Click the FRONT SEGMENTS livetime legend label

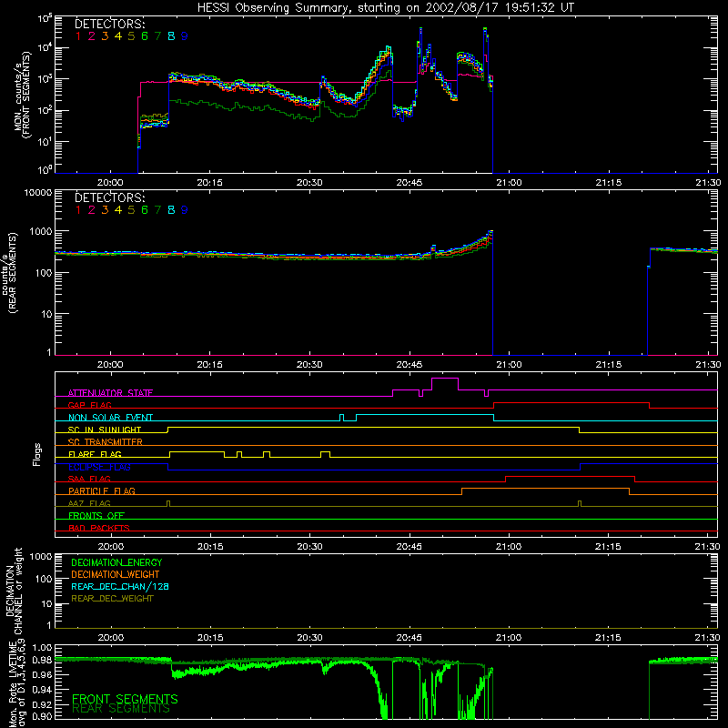click(x=125, y=699)
